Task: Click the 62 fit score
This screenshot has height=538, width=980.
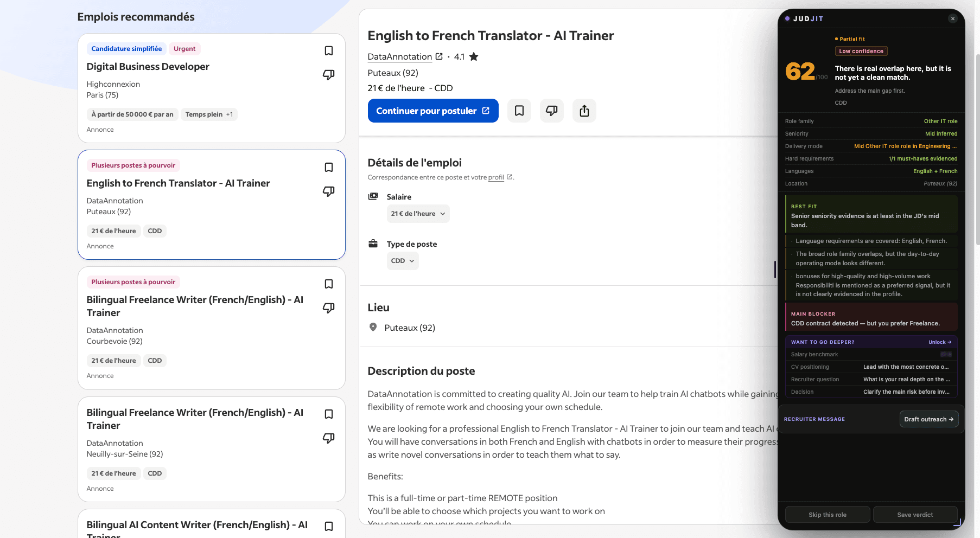Action: click(800, 72)
